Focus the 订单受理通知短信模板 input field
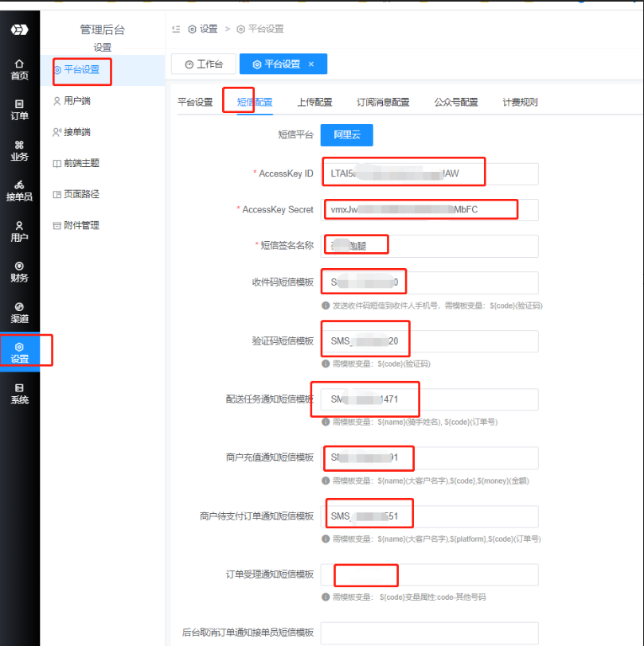Viewport: 644px width, 646px height. coord(430,574)
